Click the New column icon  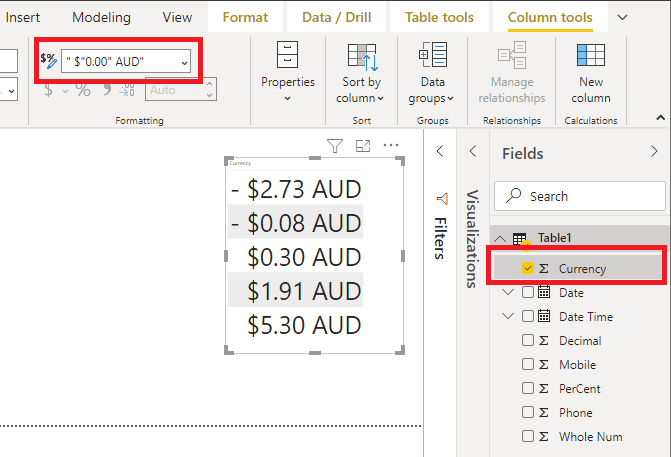[x=591, y=55]
